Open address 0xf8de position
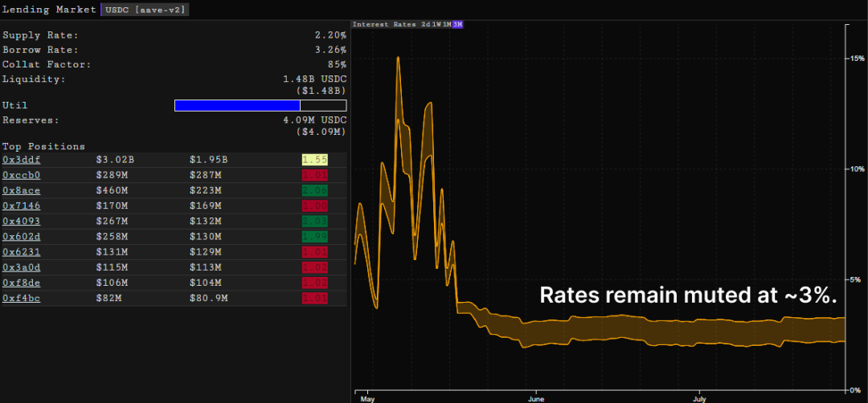Image resolution: width=868 pixels, height=403 pixels. click(21, 283)
